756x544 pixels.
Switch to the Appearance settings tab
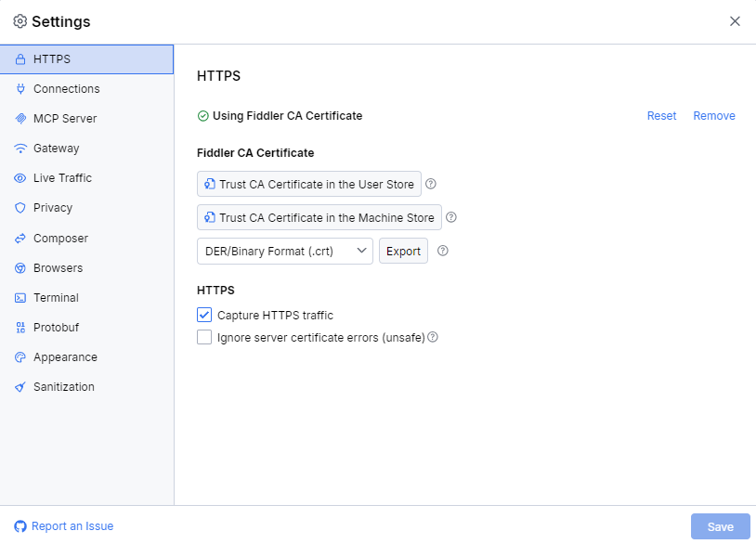coord(64,356)
